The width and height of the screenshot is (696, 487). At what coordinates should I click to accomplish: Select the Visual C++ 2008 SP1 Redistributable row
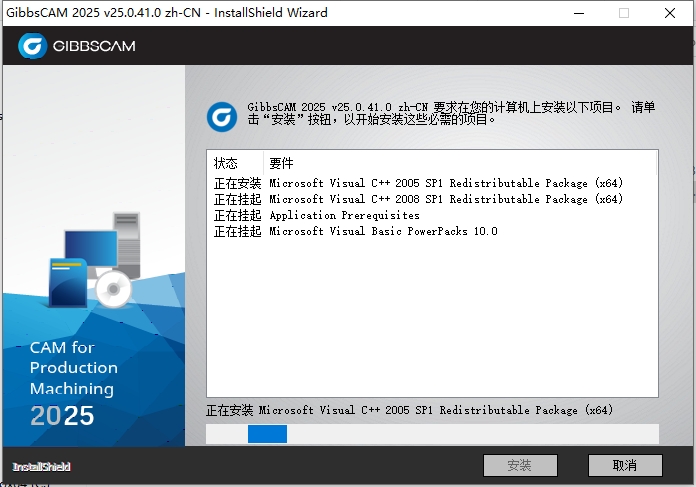[x=419, y=199]
